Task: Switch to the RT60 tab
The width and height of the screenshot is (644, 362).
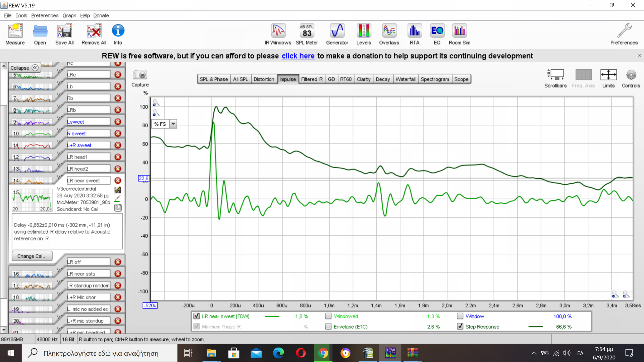Action: click(x=346, y=79)
